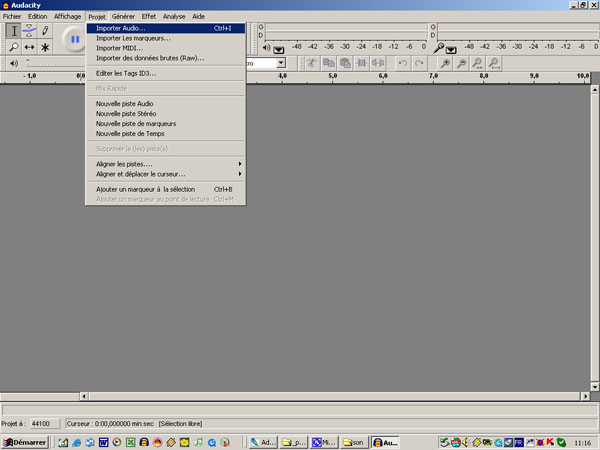
Task: Click the output volume slider
Action: [55, 63]
